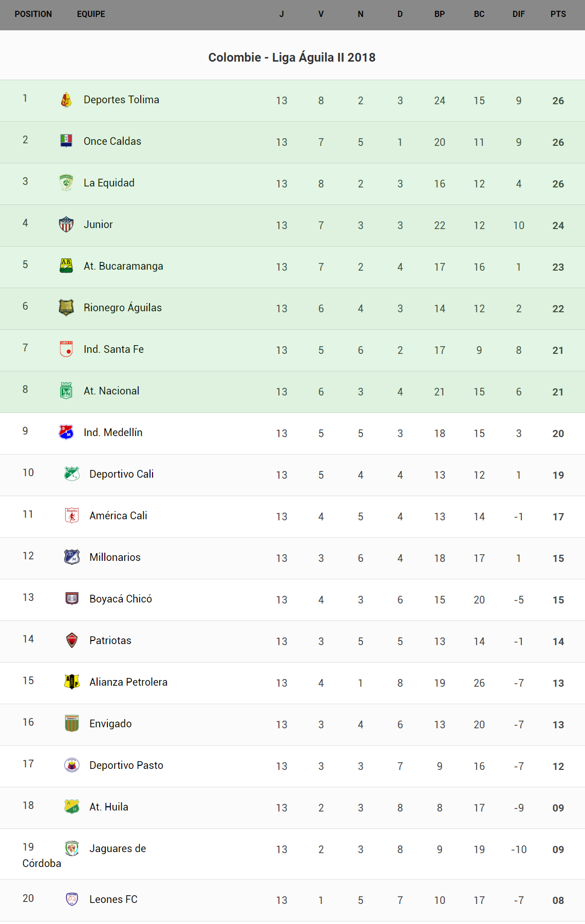This screenshot has width=585, height=924.
Task: Click the Ind. Medellín team badge
Action: point(66,432)
